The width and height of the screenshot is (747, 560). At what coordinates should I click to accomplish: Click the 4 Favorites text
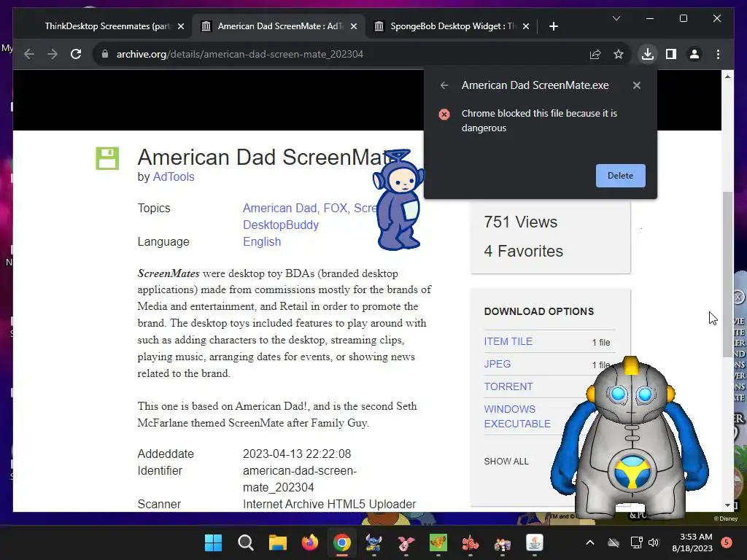[x=523, y=251]
